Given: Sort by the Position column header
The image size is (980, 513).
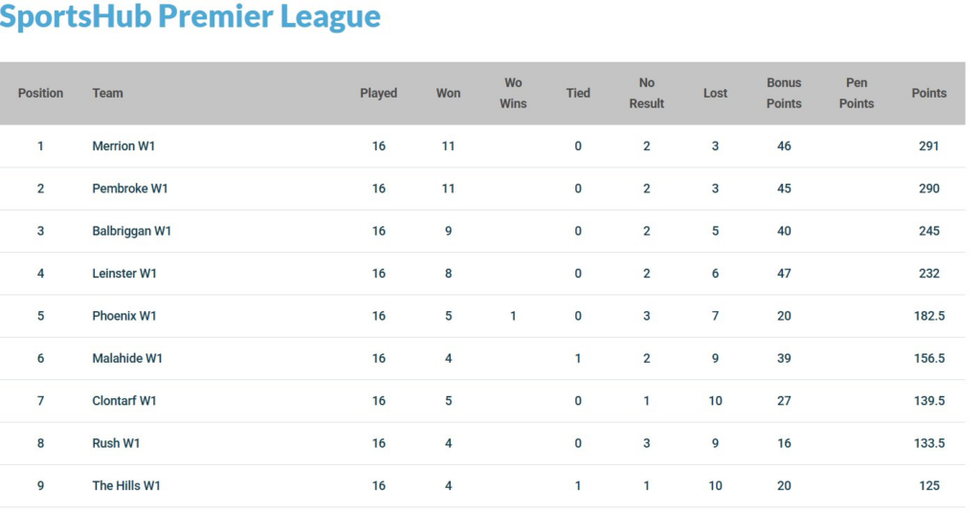Looking at the screenshot, I should pos(40,93).
